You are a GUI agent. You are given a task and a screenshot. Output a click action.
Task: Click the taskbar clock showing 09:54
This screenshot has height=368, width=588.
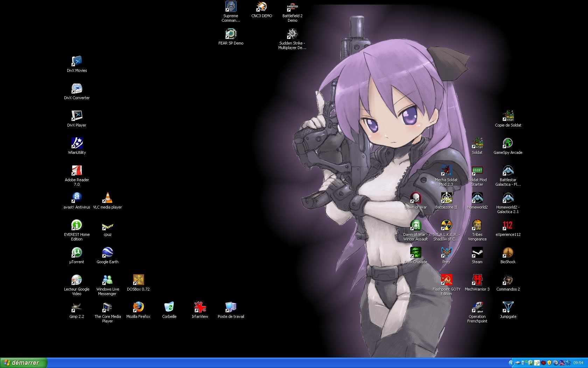pos(578,363)
